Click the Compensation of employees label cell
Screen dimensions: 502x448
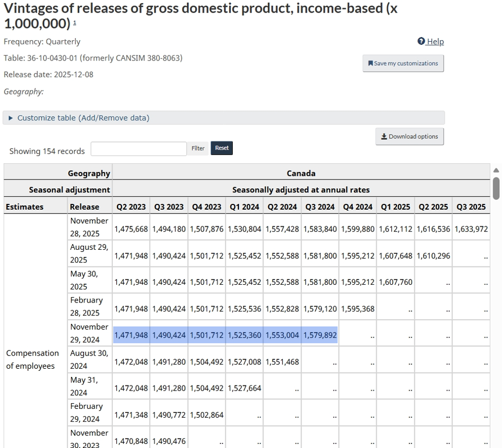32,359
